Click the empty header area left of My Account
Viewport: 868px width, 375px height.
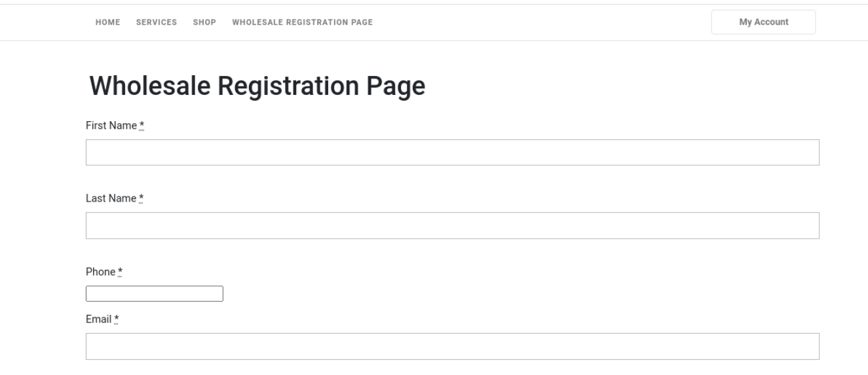[x=542, y=22]
